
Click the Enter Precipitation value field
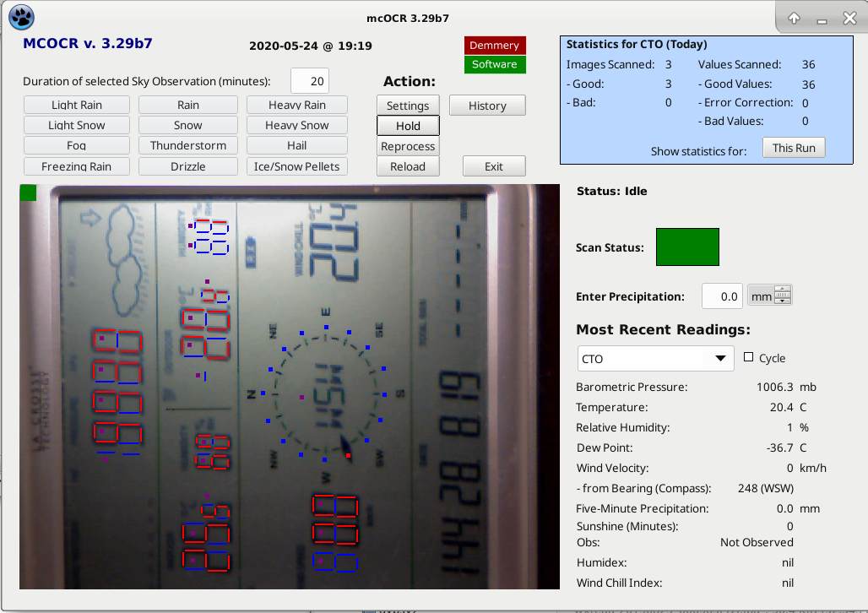pos(722,296)
